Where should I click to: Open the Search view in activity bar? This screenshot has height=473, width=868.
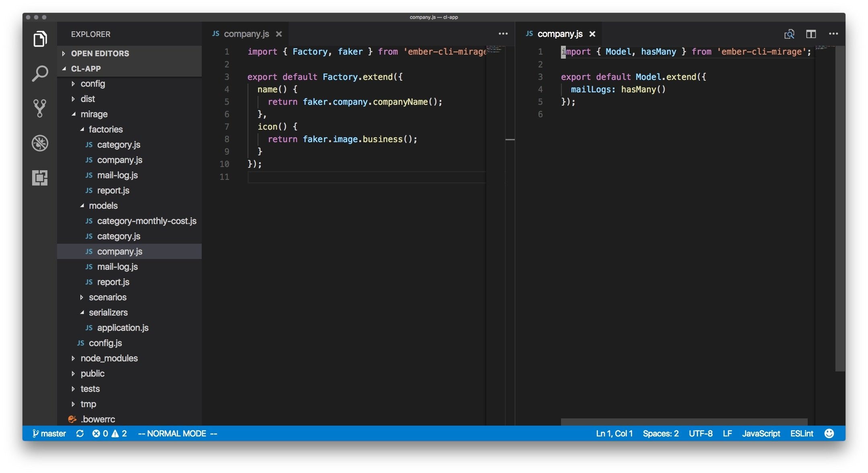[40, 73]
